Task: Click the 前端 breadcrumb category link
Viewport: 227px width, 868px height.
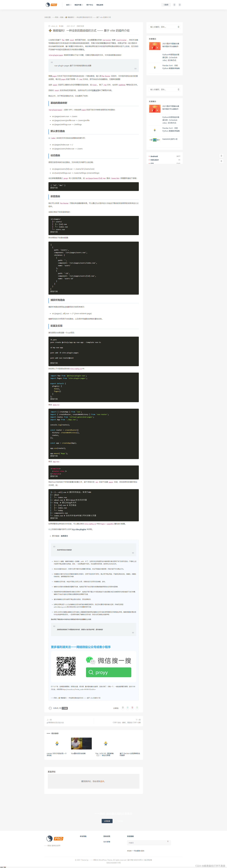Action: click(62, 17)
